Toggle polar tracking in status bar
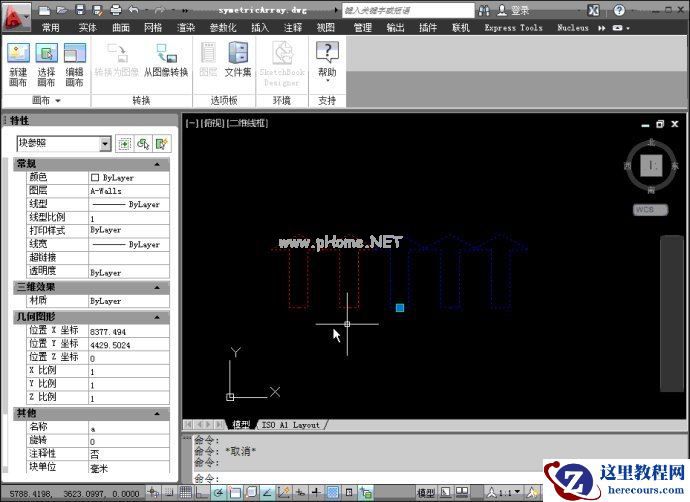Image resolution: width=690 pixels, height=502 pixels. pyautogui.click(x=218, y=492)
